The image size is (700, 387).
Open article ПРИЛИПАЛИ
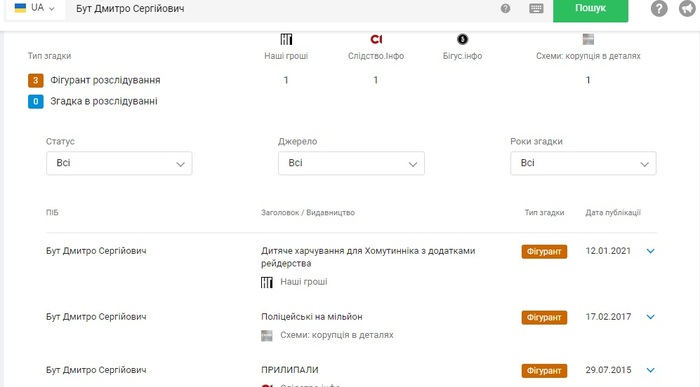290,370
